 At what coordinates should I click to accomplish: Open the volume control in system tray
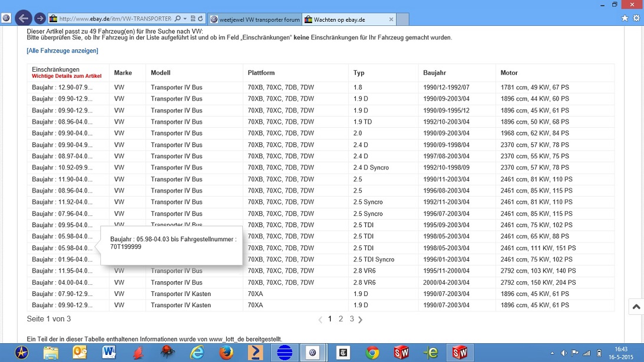click(564, 353)
